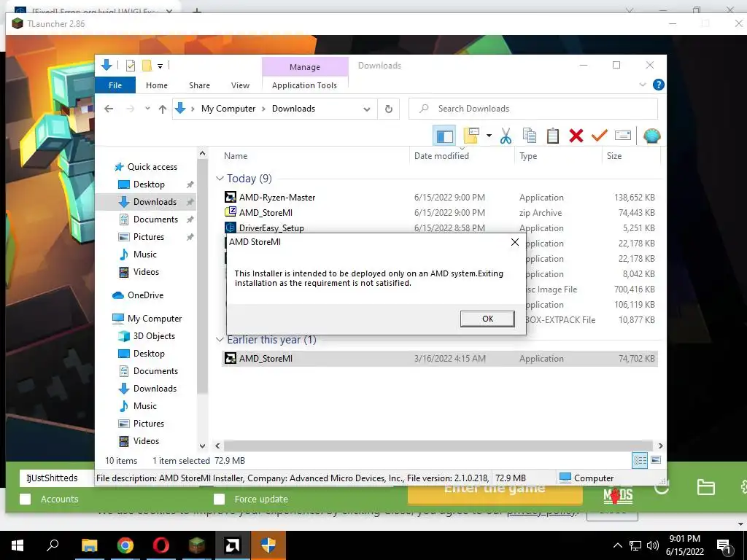The width and height of the screenshot is (747, 560).
Task: Click the orange checkmark Properties icon
Action: 600,136
